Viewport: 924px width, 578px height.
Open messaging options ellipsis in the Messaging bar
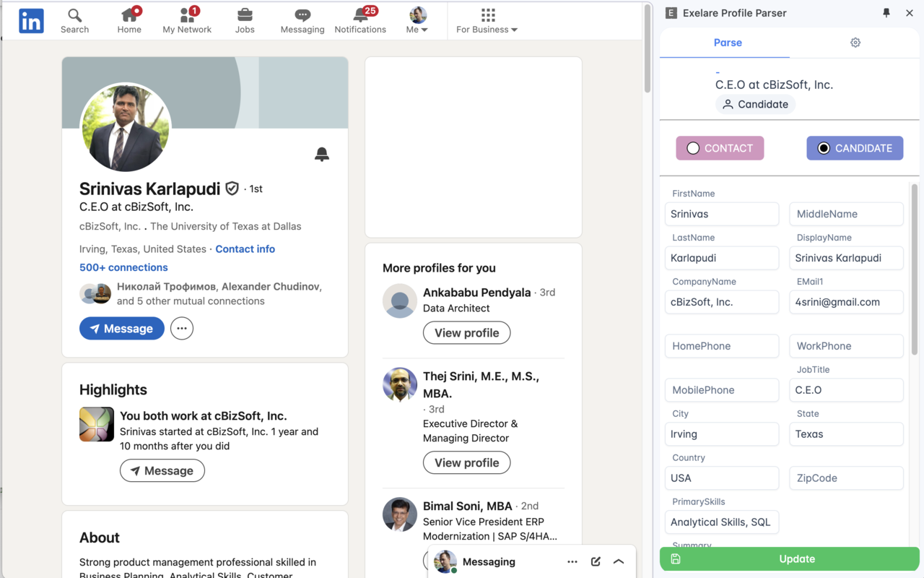click(x=572, y=561)
